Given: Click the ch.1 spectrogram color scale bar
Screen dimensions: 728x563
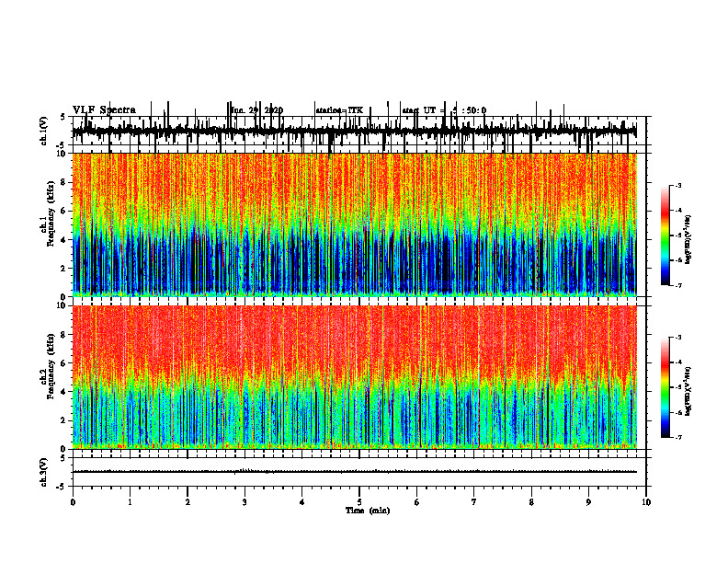Looking at the screenshot, I should (x=665, y=236).
